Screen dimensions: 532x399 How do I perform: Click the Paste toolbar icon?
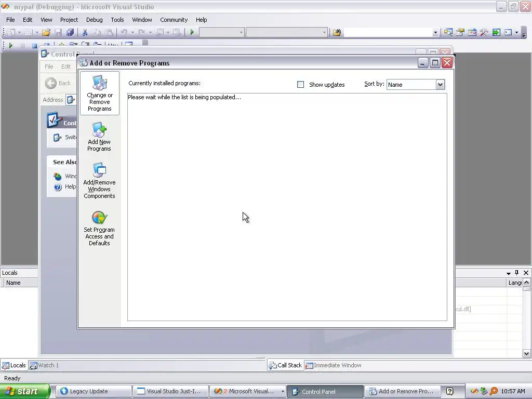[109, 32]
